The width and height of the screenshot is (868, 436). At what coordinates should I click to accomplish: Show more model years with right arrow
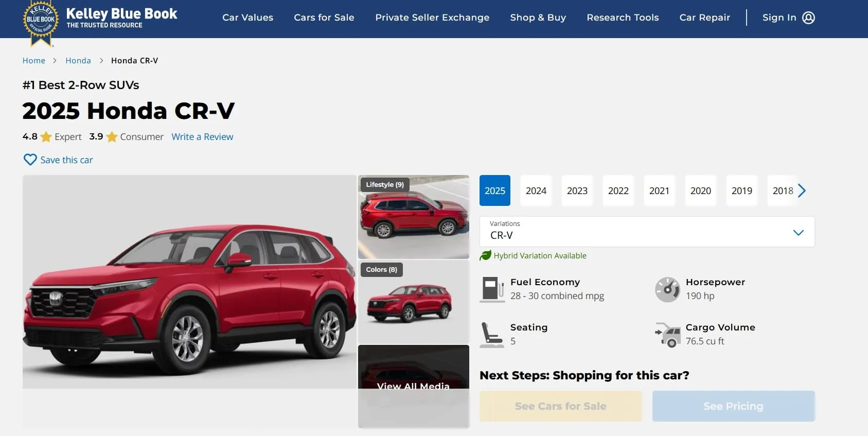tap(802, 190)
